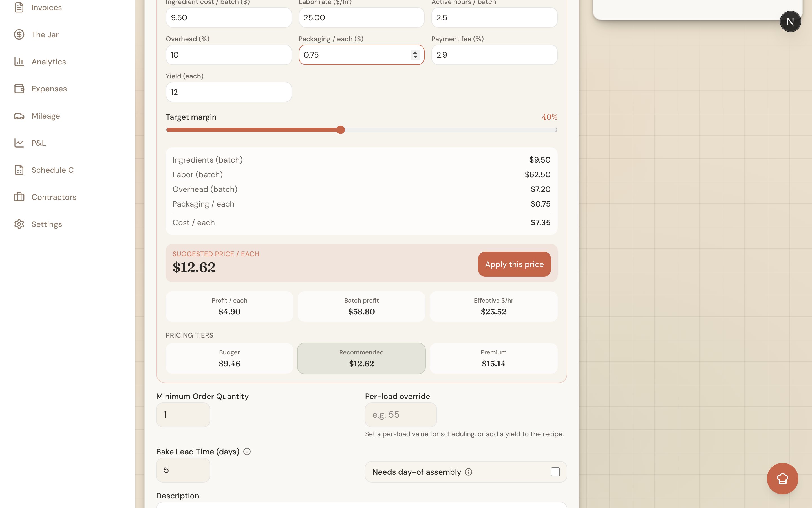Click the Profit / each card
Screen dimensions: 812x508
point(230,306)
